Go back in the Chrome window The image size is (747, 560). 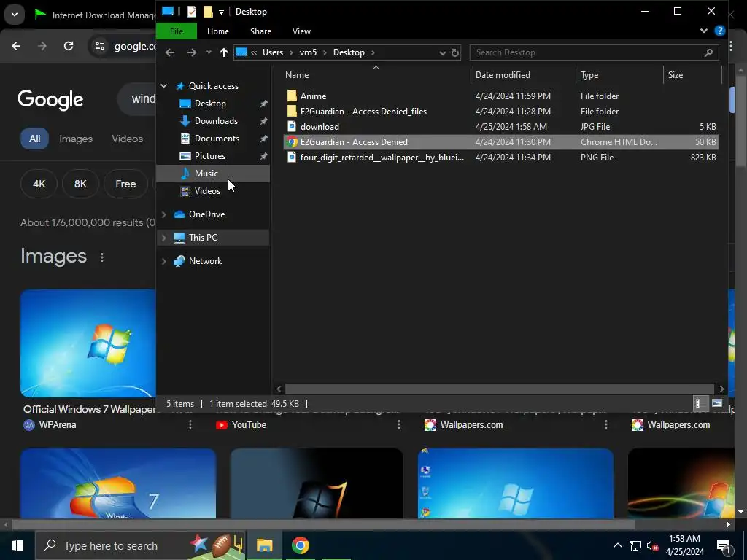[16, 46]
